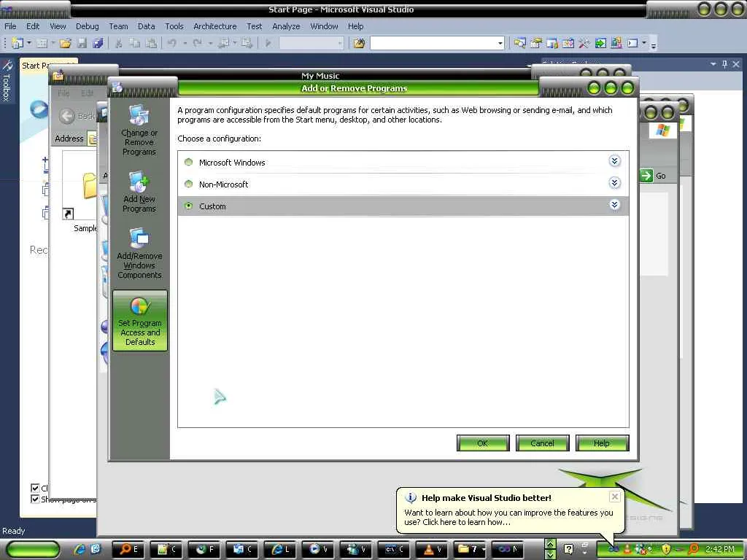
Task: Open Help question-mark icon on the taskbar
Action: coord(568,549)
